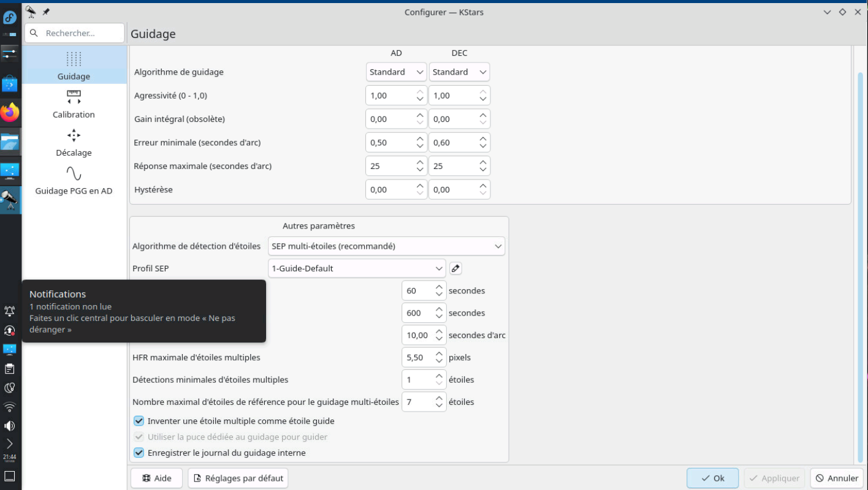Viewport: 868px width, 490px height.
Task: Uncheck Enregistrer le journal du guidage interne
Action: 139,453
